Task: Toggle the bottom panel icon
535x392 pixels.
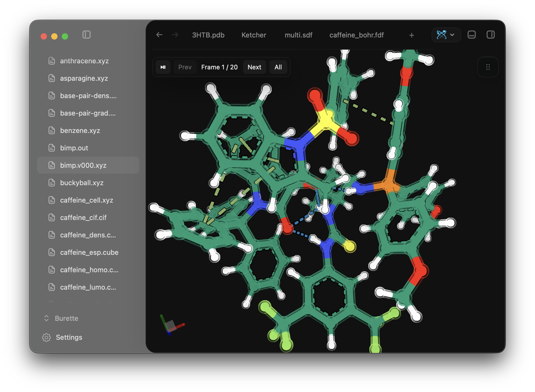Action: pyautogui.click(x=472, y=35)
